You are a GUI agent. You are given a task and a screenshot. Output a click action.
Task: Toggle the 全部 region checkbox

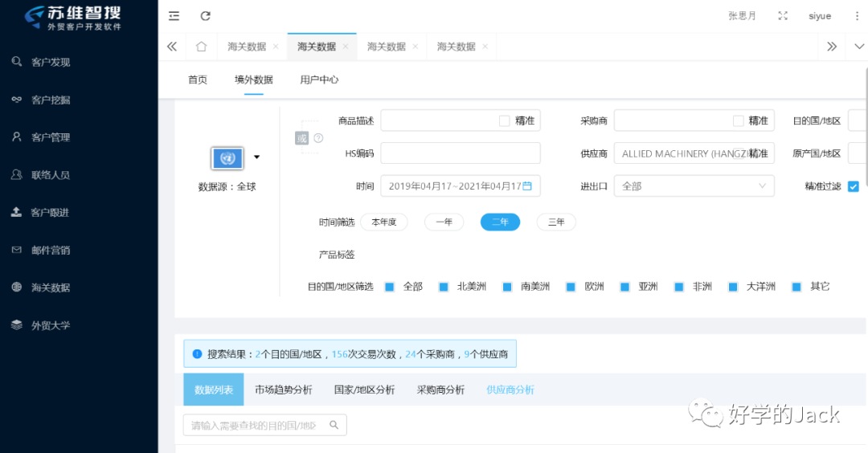390,287
